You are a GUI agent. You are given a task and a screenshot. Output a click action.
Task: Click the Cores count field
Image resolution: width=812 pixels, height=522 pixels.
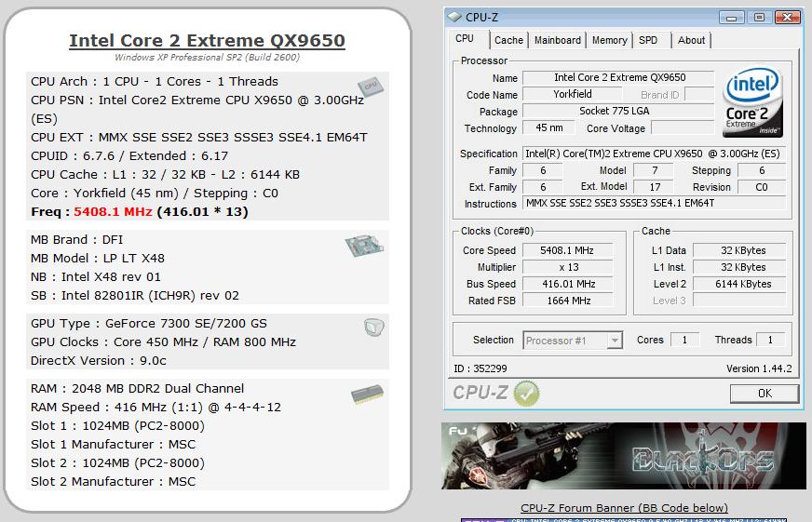(x=684, y=340)
